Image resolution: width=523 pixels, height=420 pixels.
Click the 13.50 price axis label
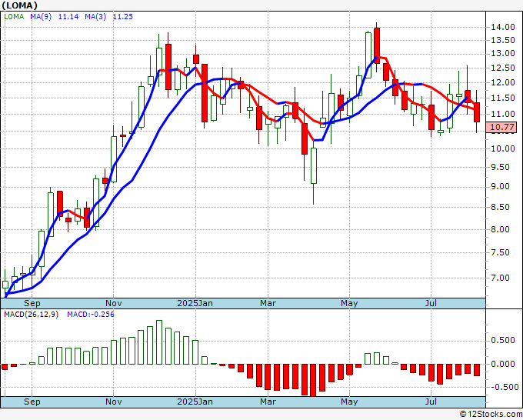pos(503,40)
